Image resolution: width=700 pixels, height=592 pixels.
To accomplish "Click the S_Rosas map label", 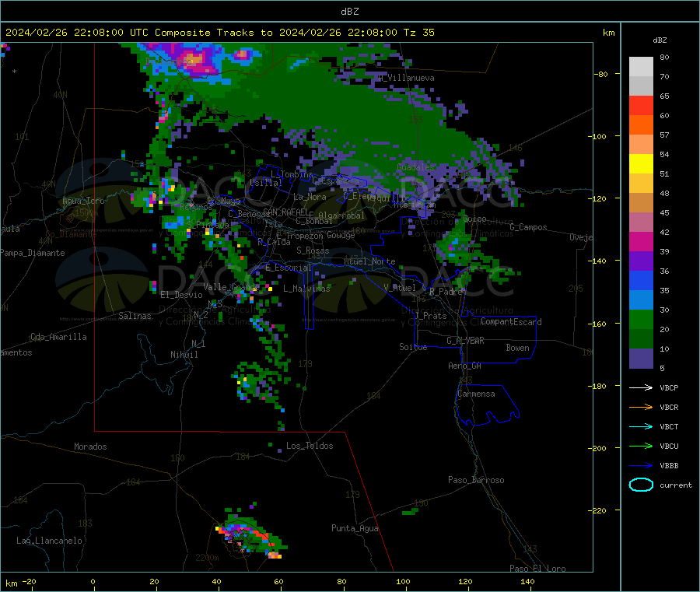I will click(x=313, y=250).
